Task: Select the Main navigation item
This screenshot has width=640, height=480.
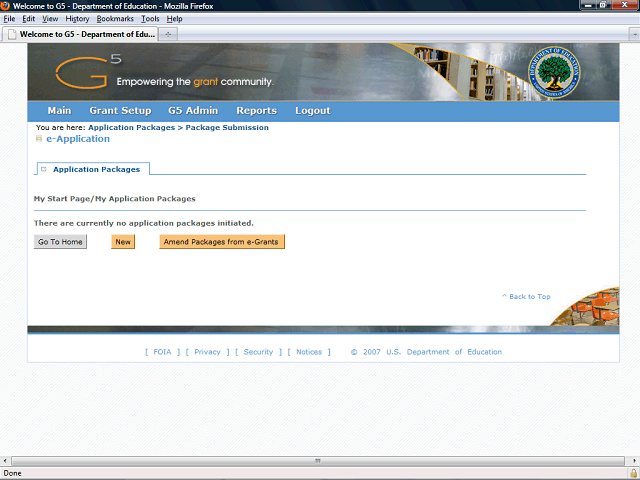Action: [59, 111]
